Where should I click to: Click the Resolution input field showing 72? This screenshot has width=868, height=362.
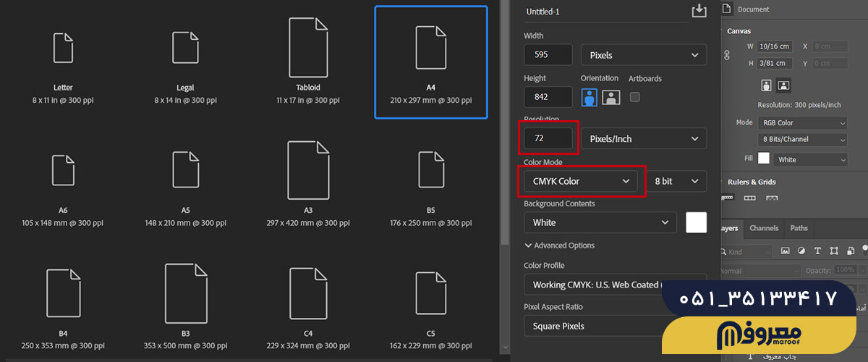tap(548, 138)
